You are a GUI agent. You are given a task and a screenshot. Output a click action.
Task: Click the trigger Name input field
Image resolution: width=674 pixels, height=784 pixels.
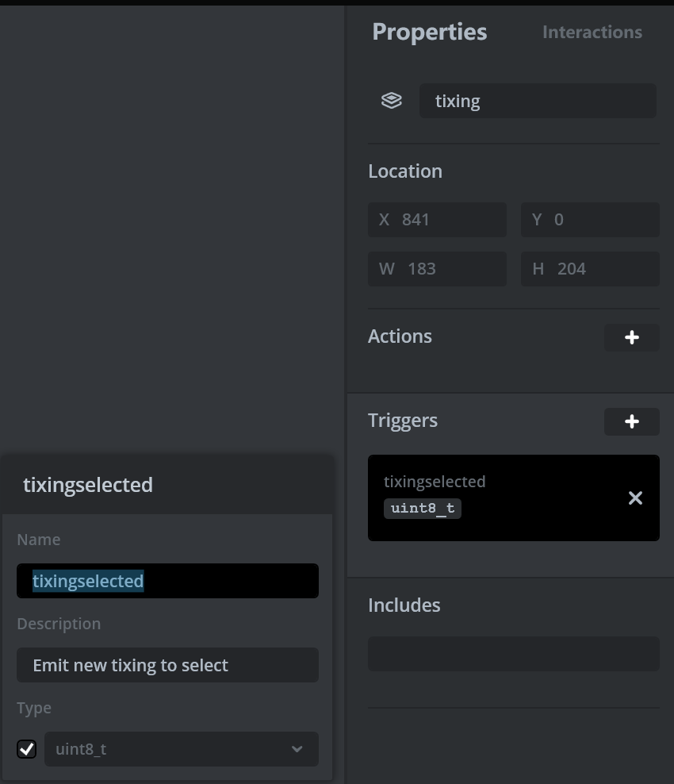[167, 581]
